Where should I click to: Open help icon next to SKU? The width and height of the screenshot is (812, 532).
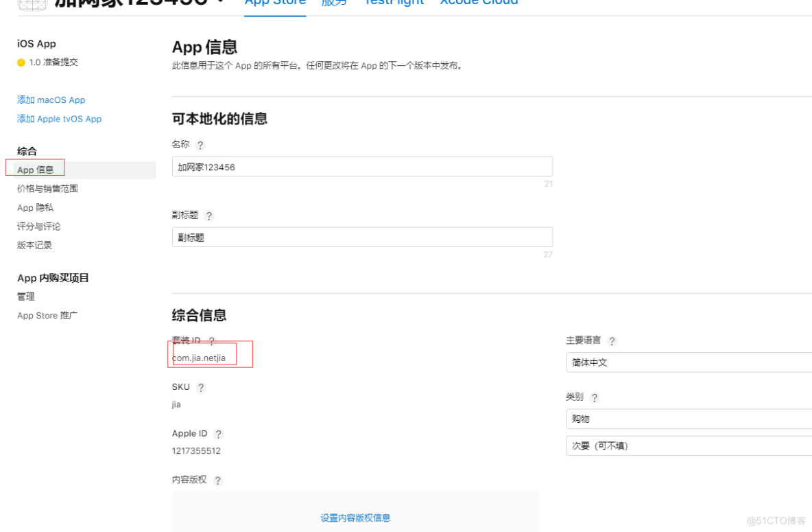(x=201, y=388)
